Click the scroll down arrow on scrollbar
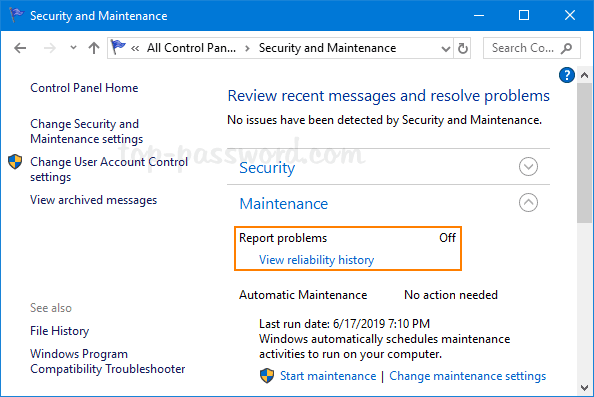Viewport: 594px width, 397px height. point(585,388)
